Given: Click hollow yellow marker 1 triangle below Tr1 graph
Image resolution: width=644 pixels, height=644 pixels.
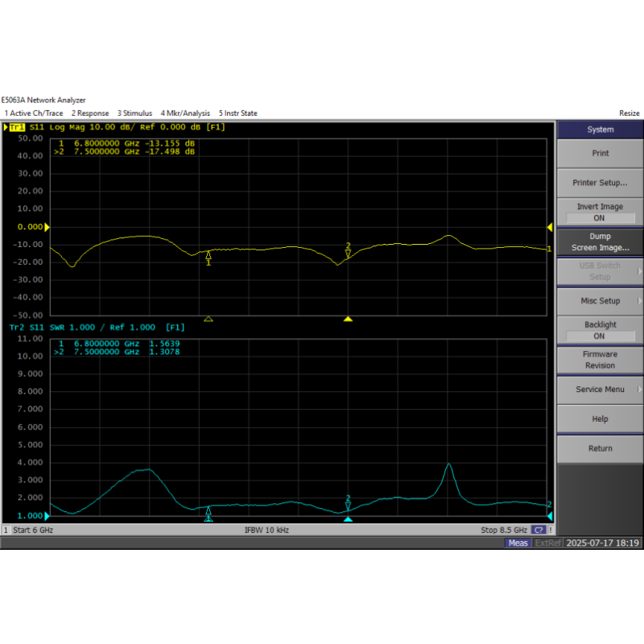Looking at the screenshot, I should tap(208, 319).
